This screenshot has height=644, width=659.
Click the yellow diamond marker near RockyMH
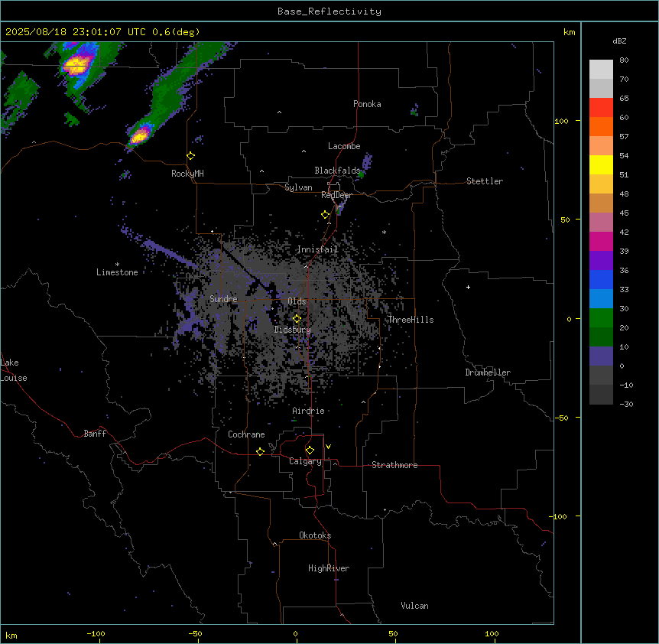pyautogui.click(x=191, y=156)
